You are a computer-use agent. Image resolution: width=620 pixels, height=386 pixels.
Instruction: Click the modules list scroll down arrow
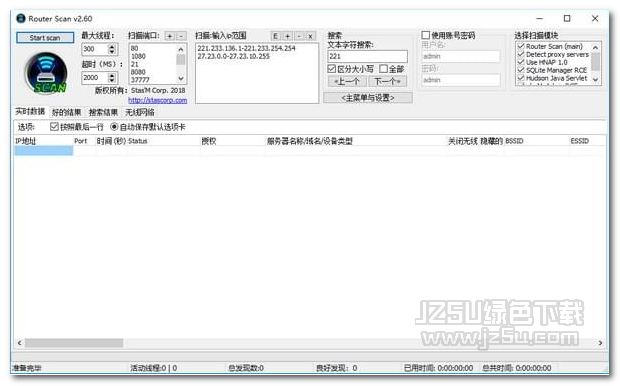(595, 79)
